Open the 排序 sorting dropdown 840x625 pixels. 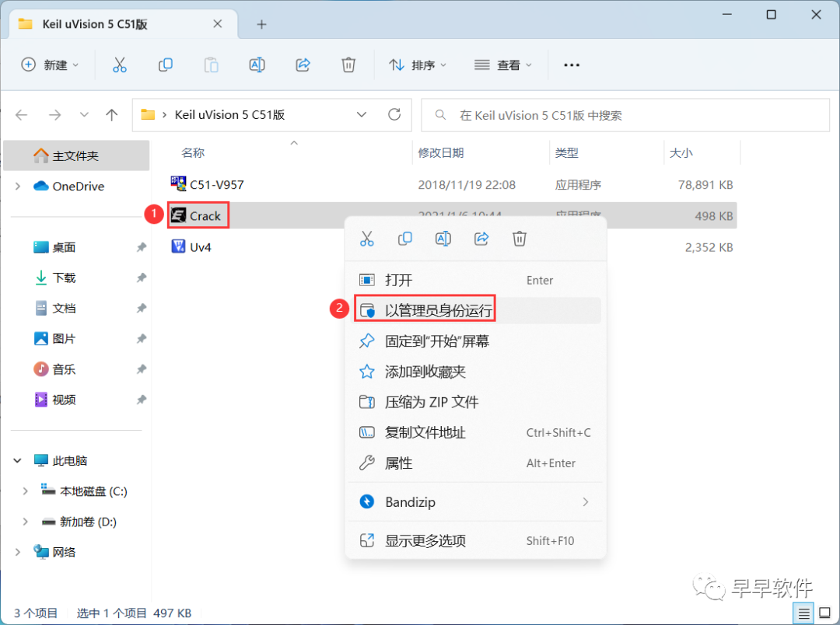tap(418, 65)
